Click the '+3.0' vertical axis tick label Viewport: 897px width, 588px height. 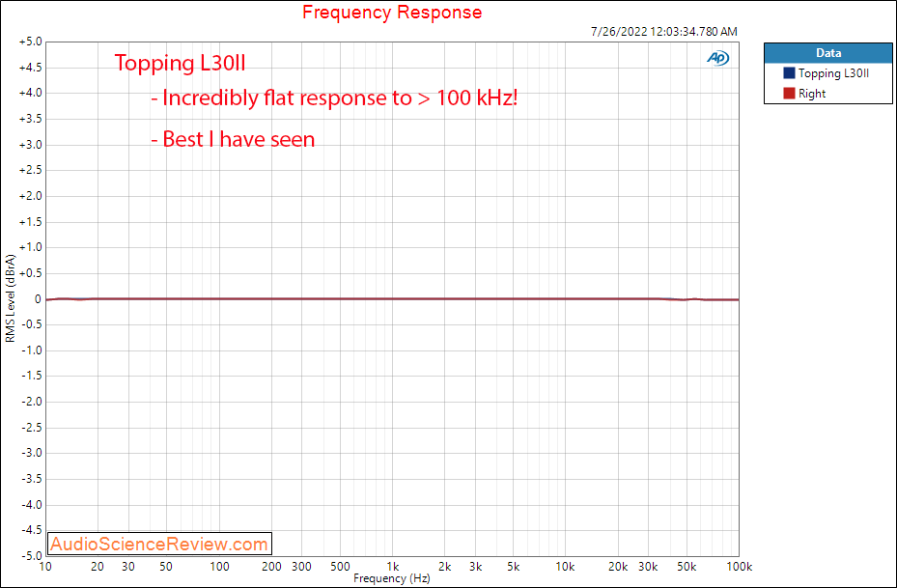click(x=30, y=145)
